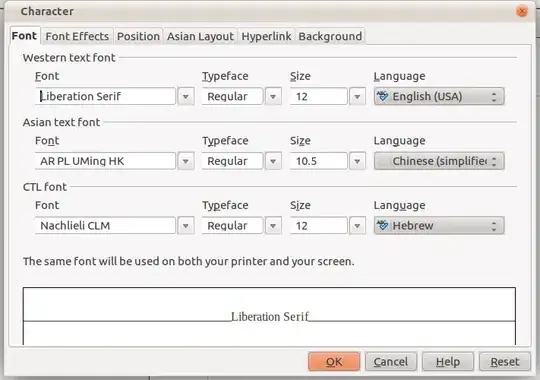Expand the Asian text font name dropdown
The height and width of the screenshot is (380, 540).
pyautogui.click(x=186, y=161)
